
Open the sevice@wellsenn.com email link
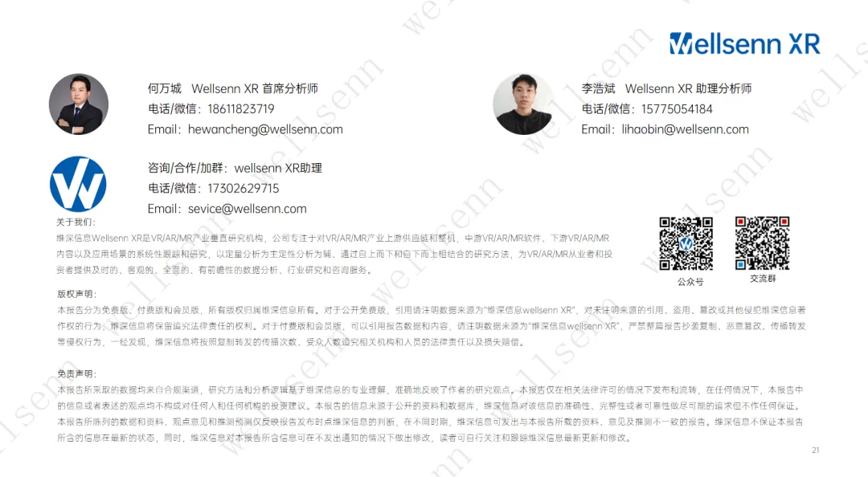click(247, 209)
